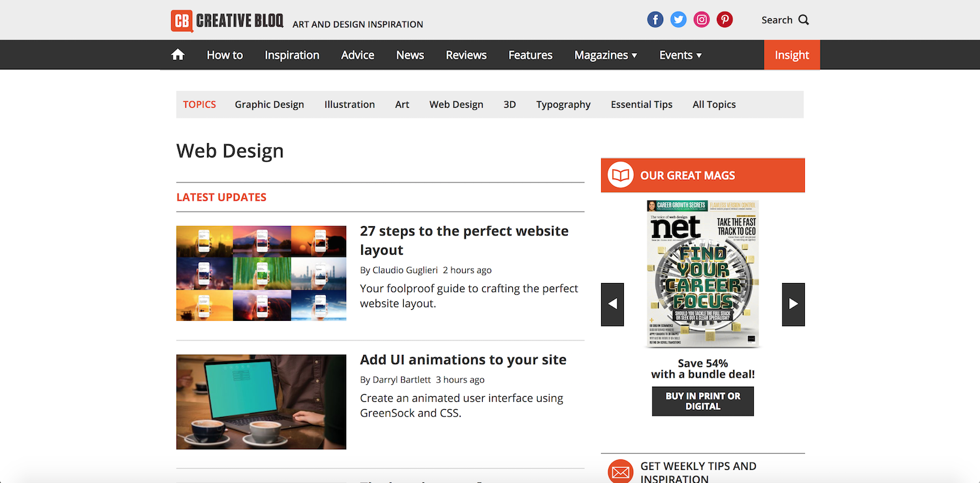980x483 pixels.
Task: Select the Web Design topic
Action: (456, 105)
